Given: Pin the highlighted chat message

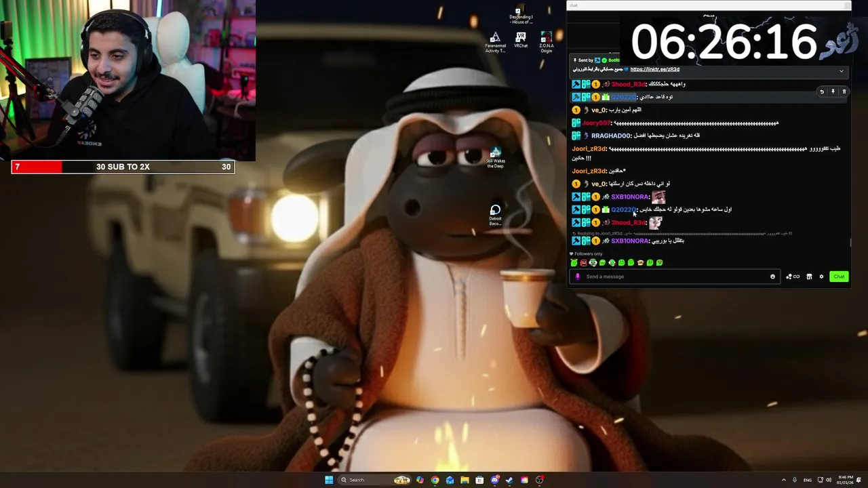Looking at the screenshot, I should coord(833,91).
